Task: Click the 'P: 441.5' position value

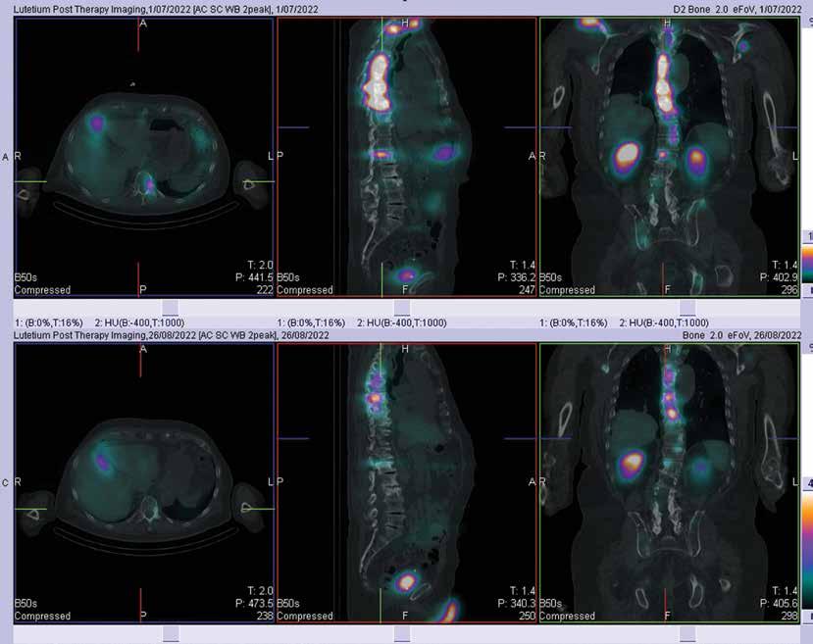Action: coord(254,277)
